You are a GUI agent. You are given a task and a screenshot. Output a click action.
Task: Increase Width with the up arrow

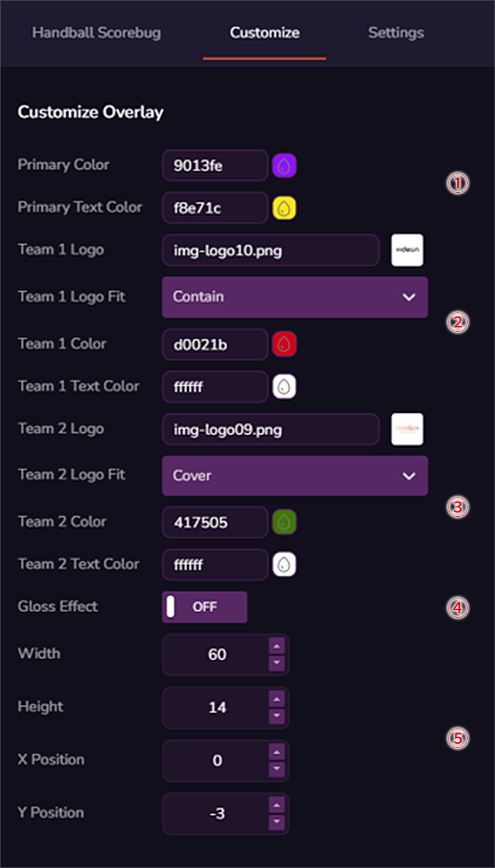(277, 647)
